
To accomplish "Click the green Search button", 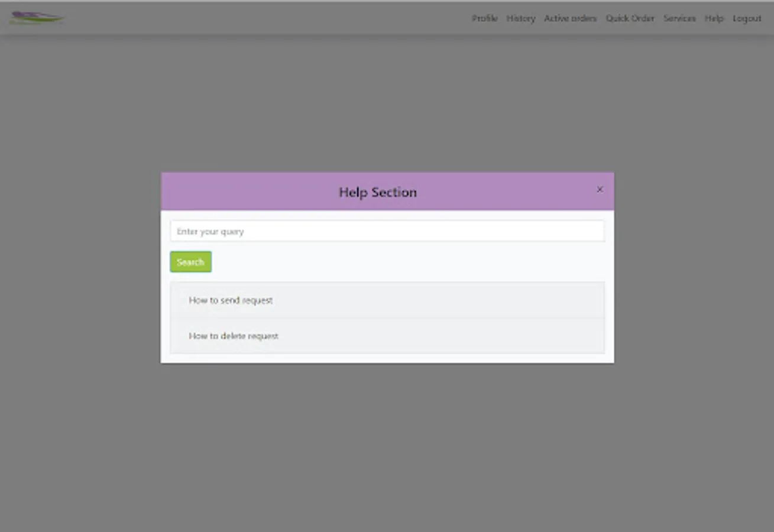I will (190, 262).
